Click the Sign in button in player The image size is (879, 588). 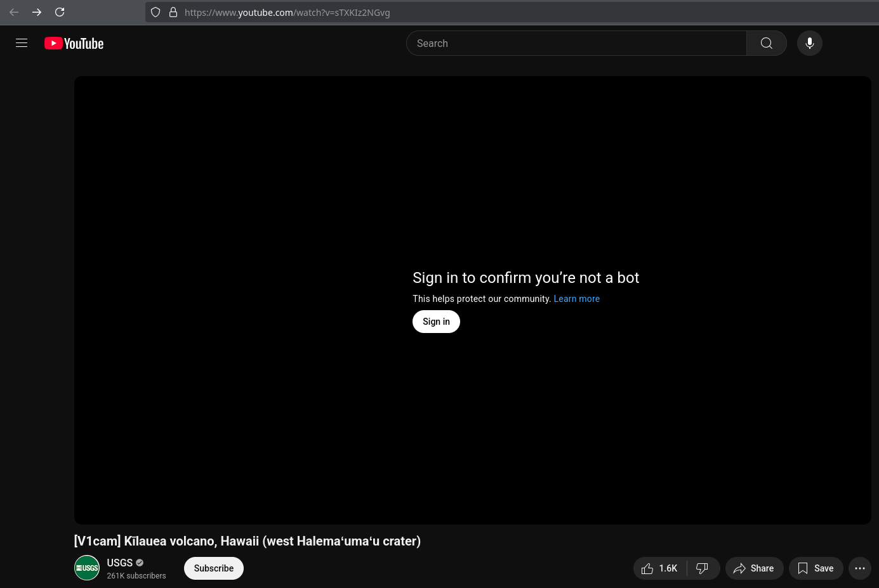tap(436, 322)
